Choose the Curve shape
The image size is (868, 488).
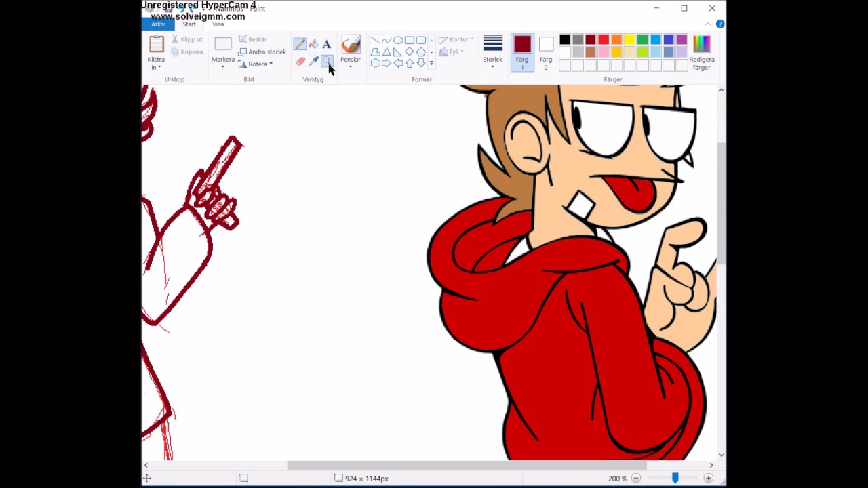387,40
